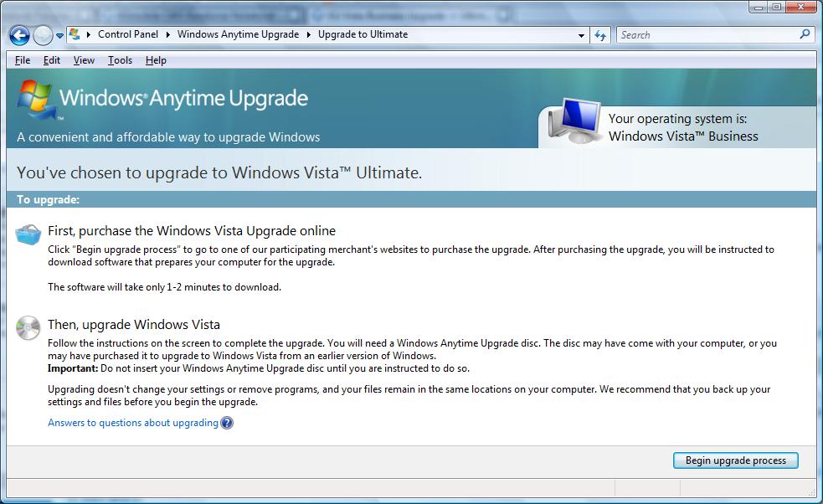Click Begin upgrade process button
Screen dimensions: 823x504
pyautogui.click(x=736, y=460)
